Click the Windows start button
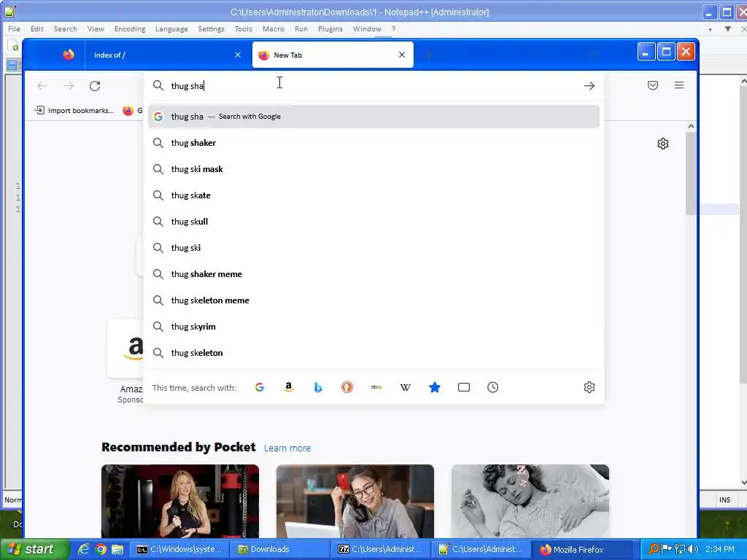The width and height of the screenshot is (747, 560). (34, 549)
